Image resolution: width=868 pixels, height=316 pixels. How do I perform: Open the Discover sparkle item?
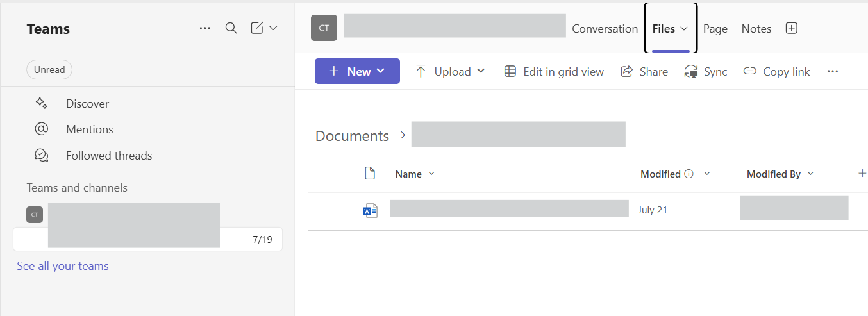(41, 103)
